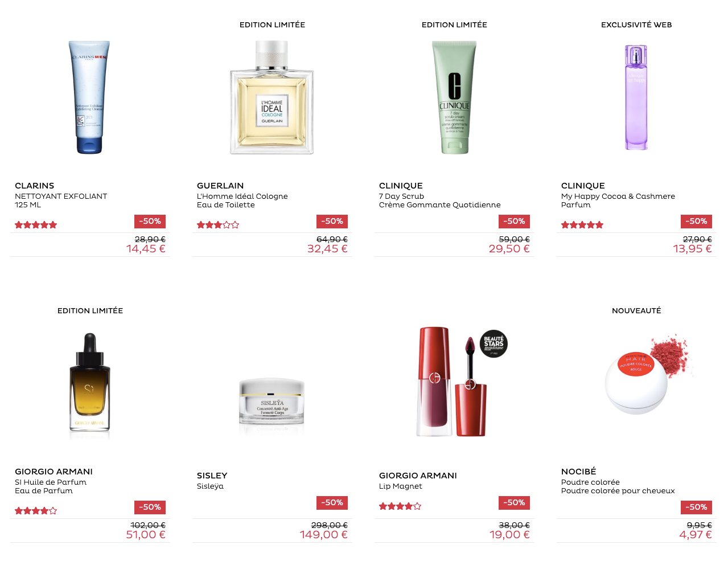Click the -50% badge on Sisley Sisleÿa

point(332,503)
